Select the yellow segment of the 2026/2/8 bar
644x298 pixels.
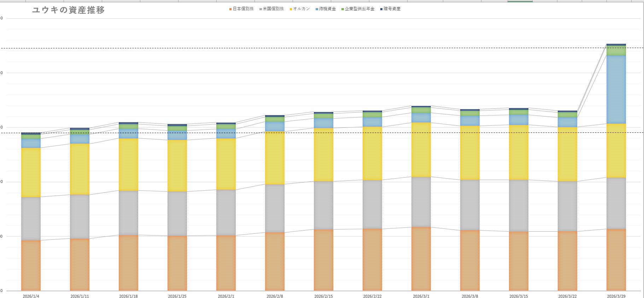point(275,158)
